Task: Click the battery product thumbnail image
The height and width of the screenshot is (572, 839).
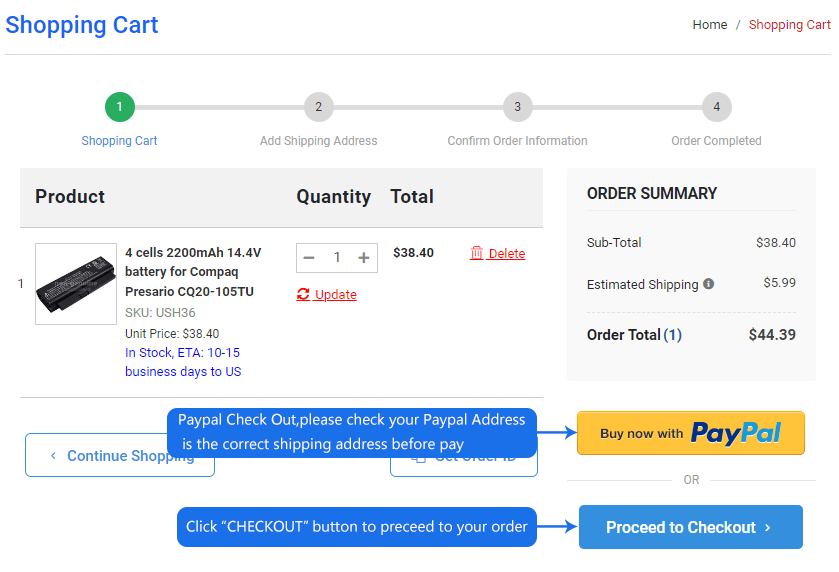Action: [76, 284]
